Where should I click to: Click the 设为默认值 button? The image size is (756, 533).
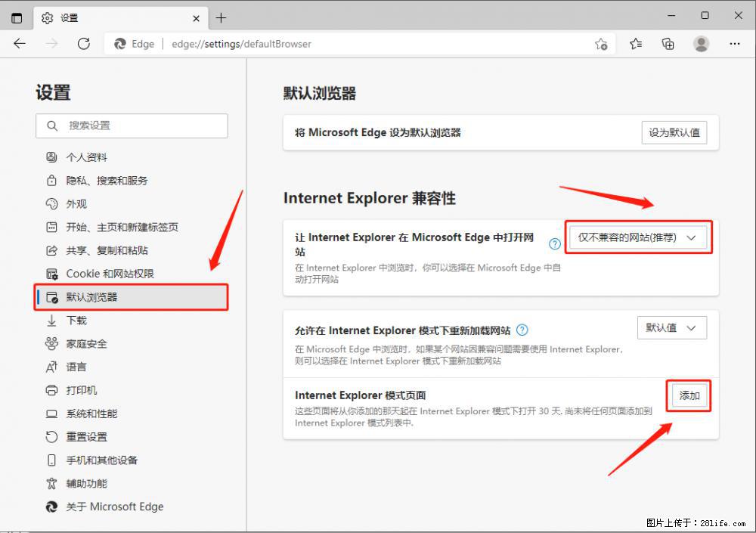click(x=674, y=132)
